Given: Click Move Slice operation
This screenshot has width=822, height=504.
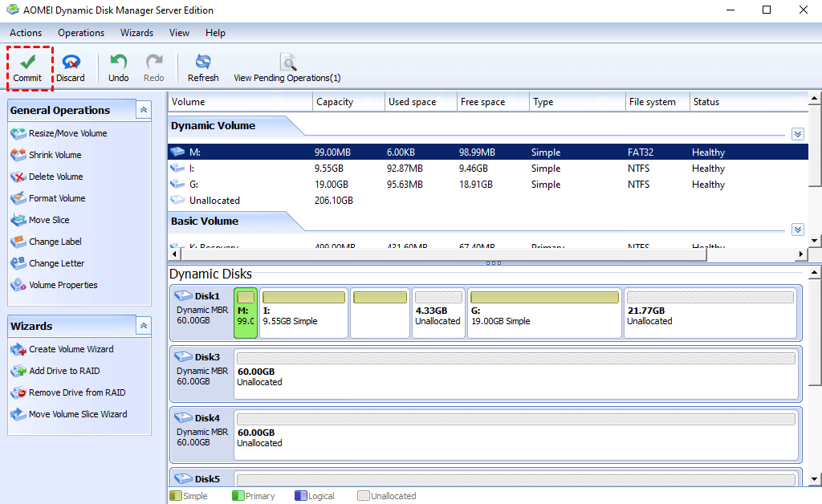Looking at the screenshot, I should 49,220.
